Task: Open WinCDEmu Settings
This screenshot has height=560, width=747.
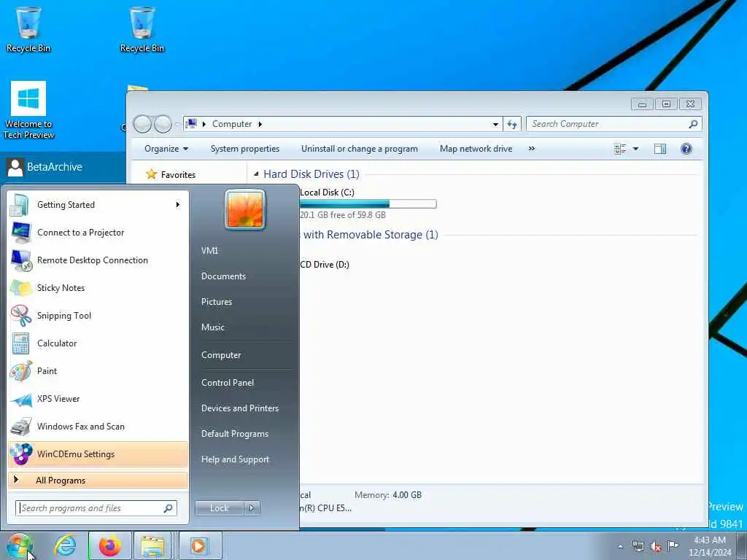Action: point(98,454)
